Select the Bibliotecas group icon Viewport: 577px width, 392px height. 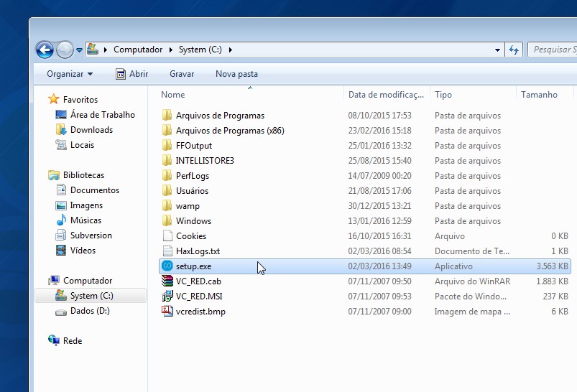[54, 175]
